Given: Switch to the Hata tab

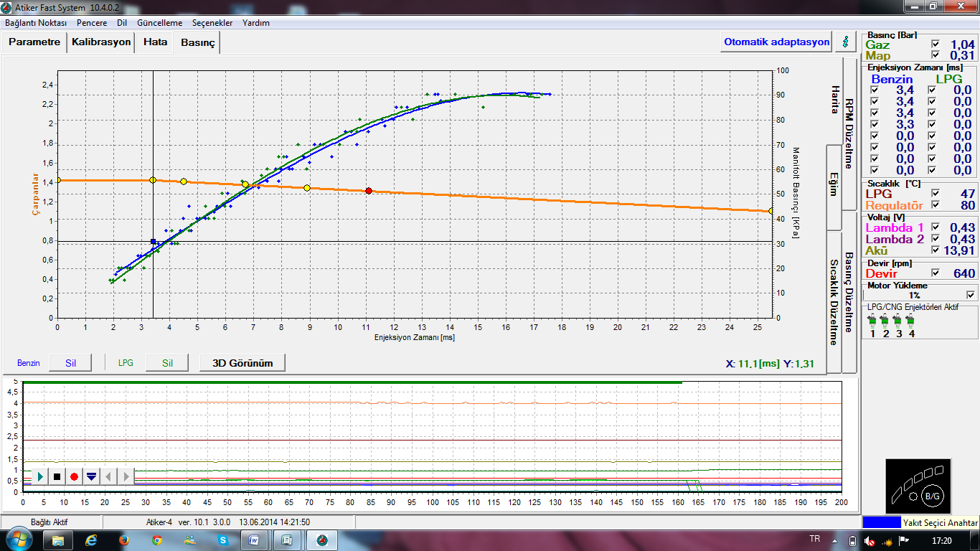Looking at the screenshot, I should click(155, 42).
